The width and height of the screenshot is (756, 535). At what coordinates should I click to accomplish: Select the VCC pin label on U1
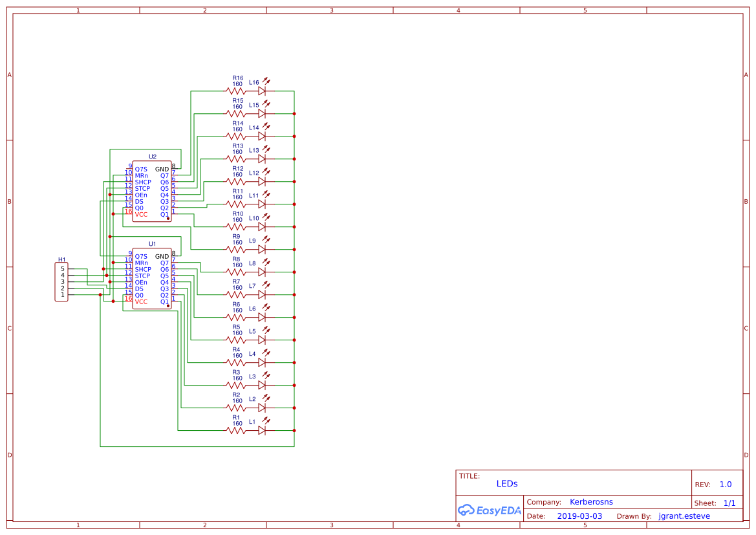[142, 301]
